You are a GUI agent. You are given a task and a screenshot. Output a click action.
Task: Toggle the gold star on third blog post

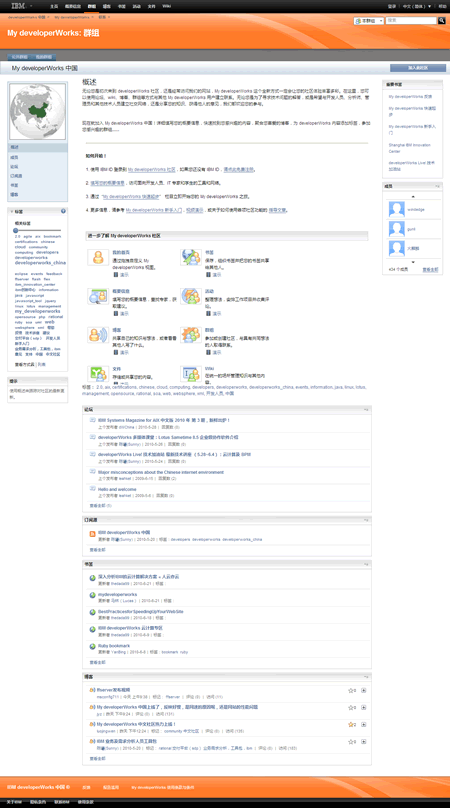click(350, 725)
